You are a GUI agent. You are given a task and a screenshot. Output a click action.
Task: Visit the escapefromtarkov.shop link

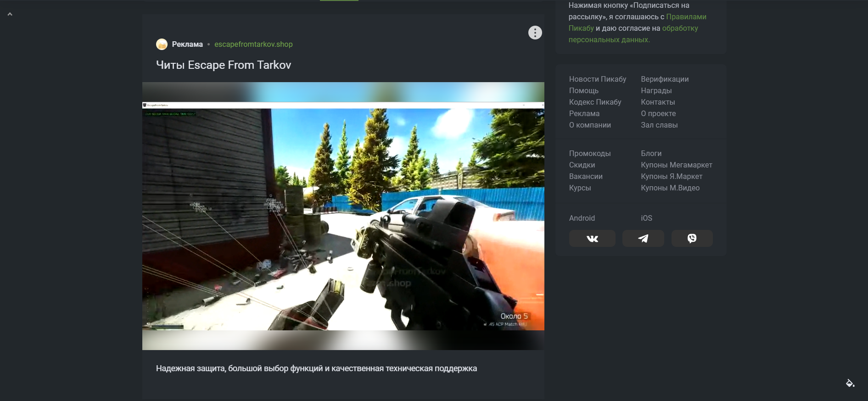point(253,45)
